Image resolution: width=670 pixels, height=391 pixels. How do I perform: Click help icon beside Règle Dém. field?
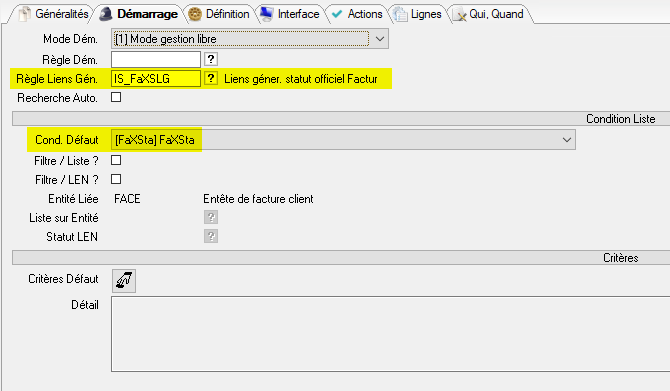tap(211, 59)
